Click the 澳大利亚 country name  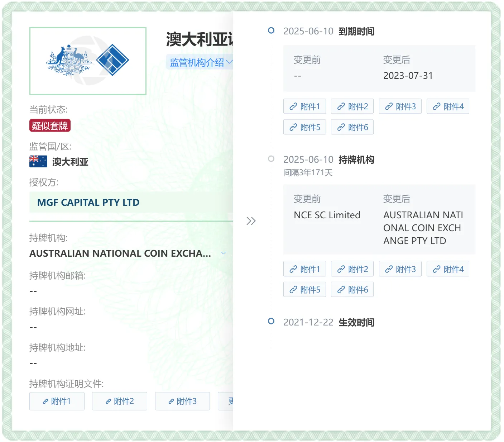70,162
